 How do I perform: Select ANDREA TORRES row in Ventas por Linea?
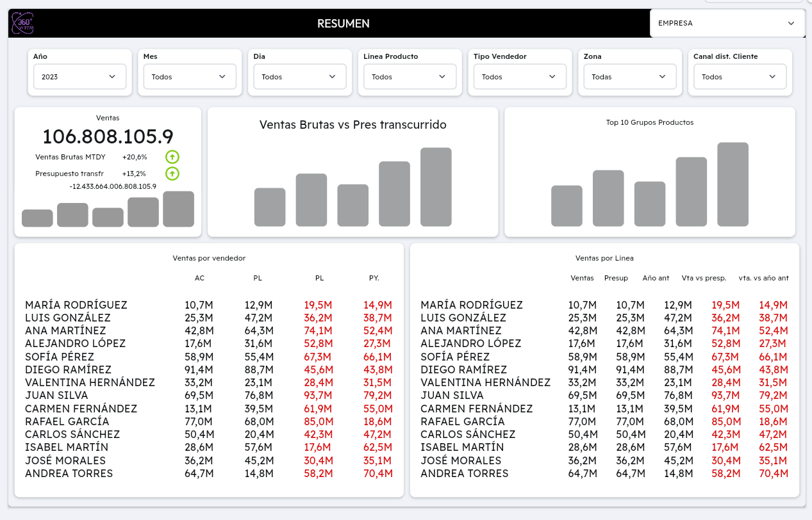pyautogui.click(x=464, y=474)
